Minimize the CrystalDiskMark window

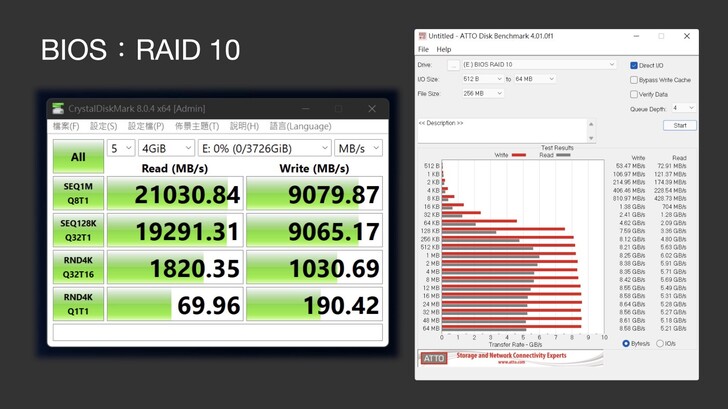[306, 109]
